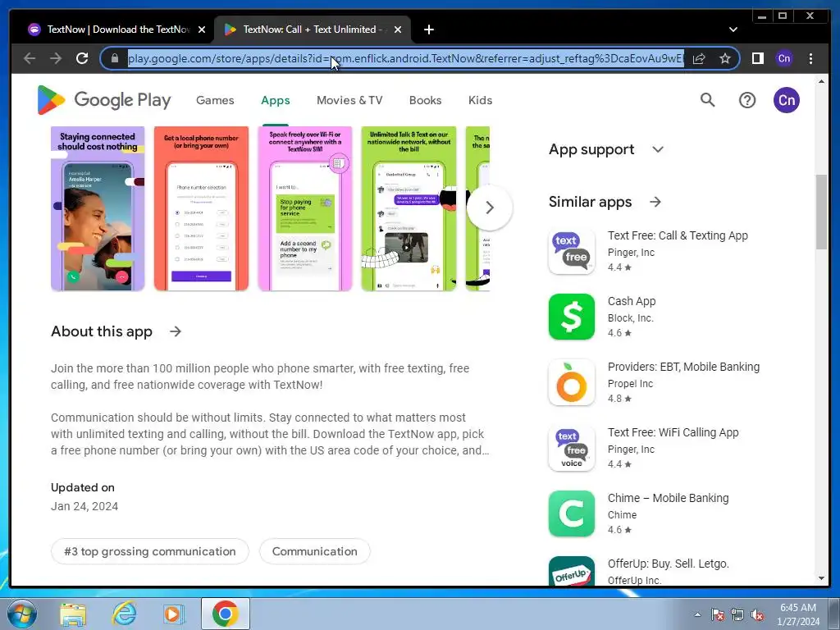Expand About this app arrow
This screenshot has height=630, width=840.
click(176, 331)
